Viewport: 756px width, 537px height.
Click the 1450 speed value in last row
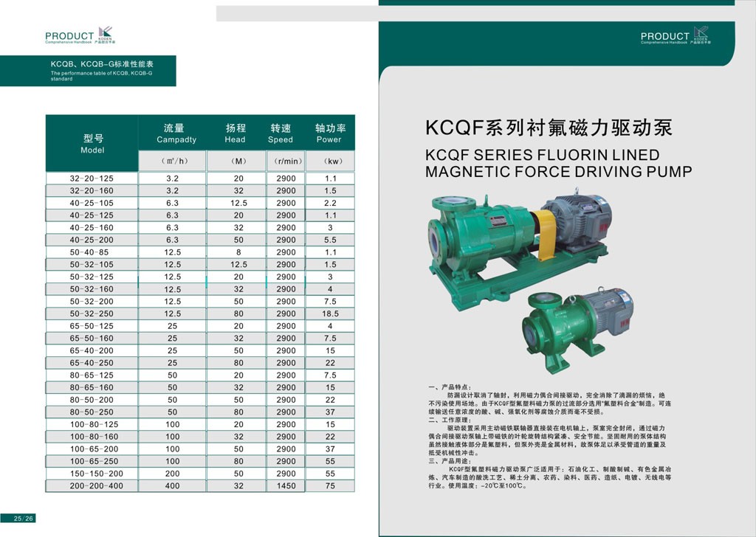click(285, 486)
